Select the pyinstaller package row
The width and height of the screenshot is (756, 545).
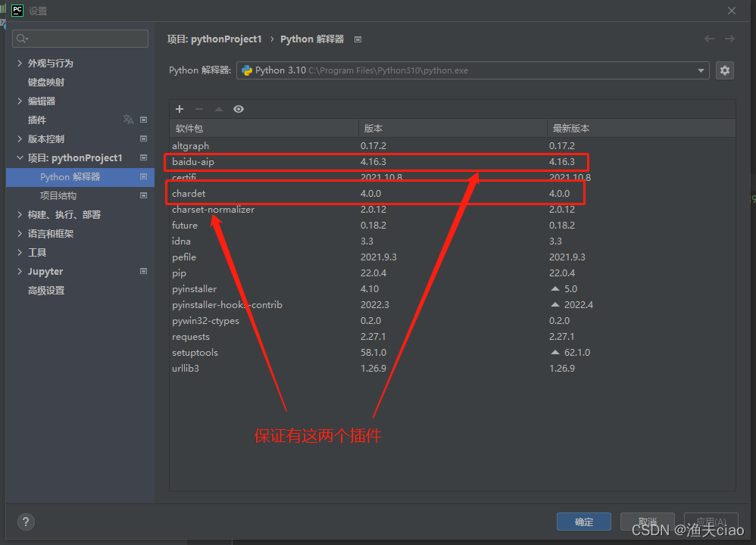coord(452,288)
